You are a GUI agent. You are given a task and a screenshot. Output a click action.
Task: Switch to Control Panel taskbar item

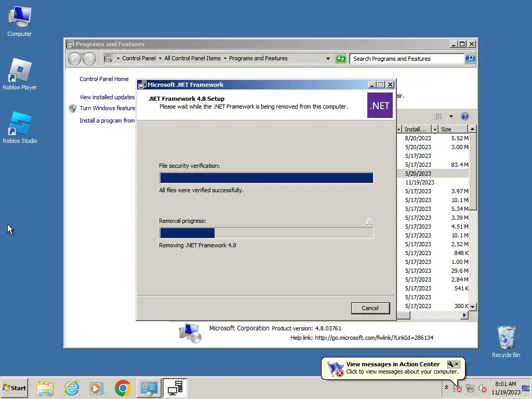[x=149, y=388]
